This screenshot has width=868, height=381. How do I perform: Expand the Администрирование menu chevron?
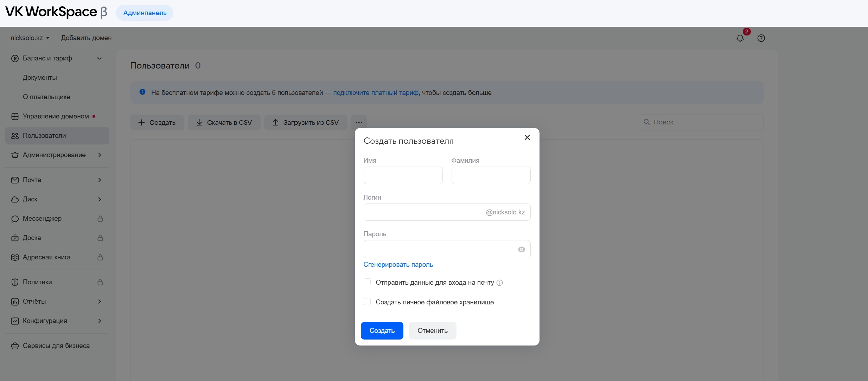click(100, 155)
